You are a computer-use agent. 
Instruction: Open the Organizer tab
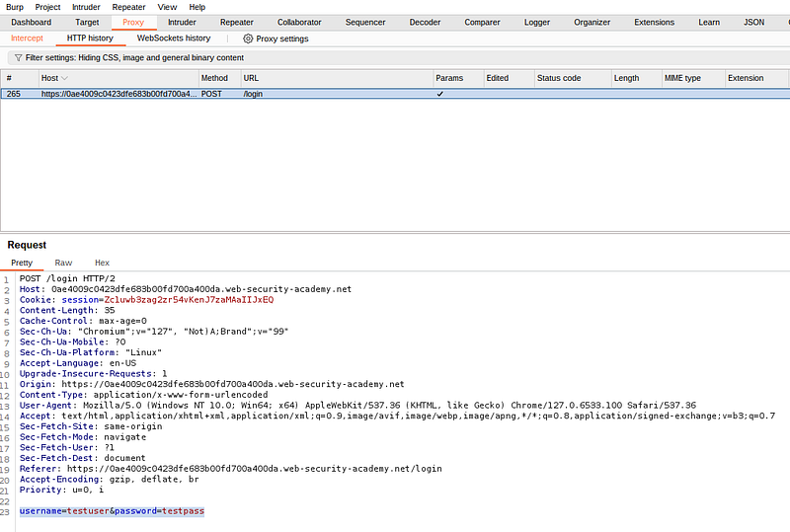[592, 22]
